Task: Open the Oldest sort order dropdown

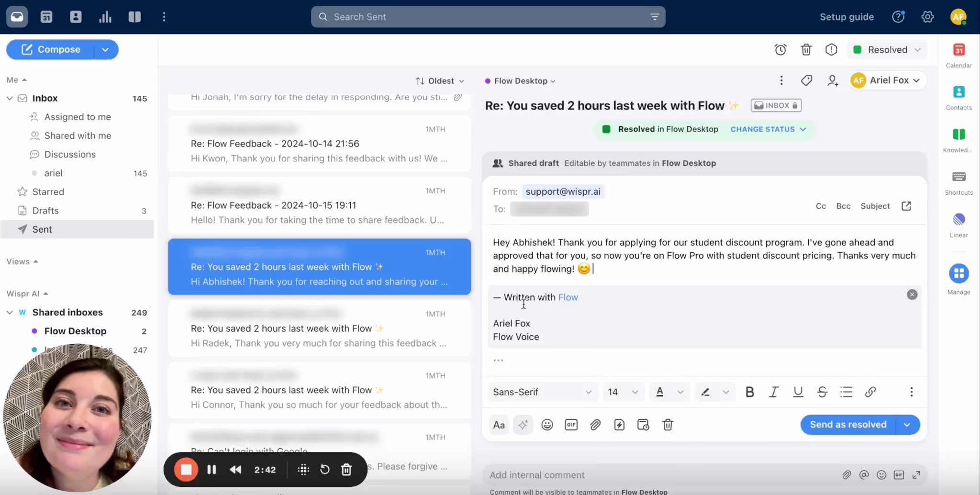Action: coord(440,81)
